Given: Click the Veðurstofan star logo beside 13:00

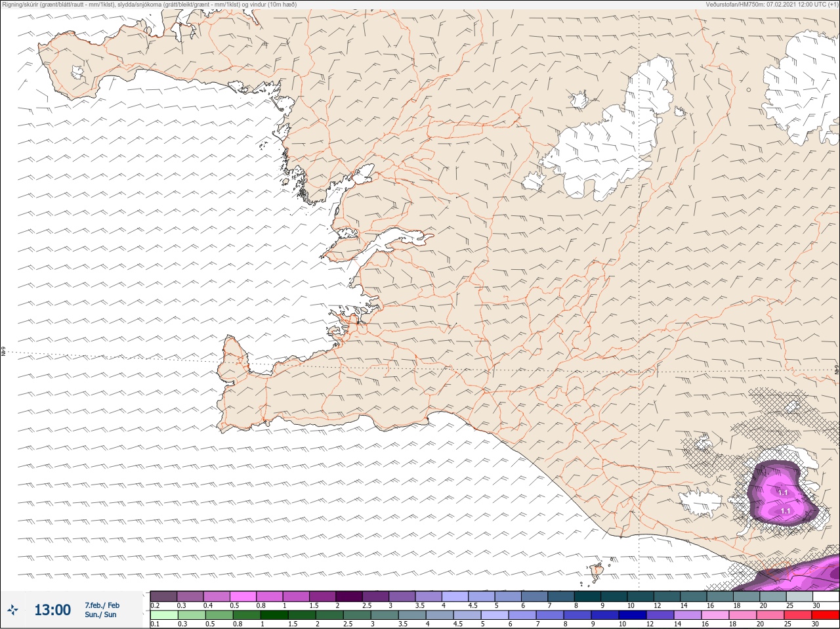Looking at the screenshot, I should (12, 610).
